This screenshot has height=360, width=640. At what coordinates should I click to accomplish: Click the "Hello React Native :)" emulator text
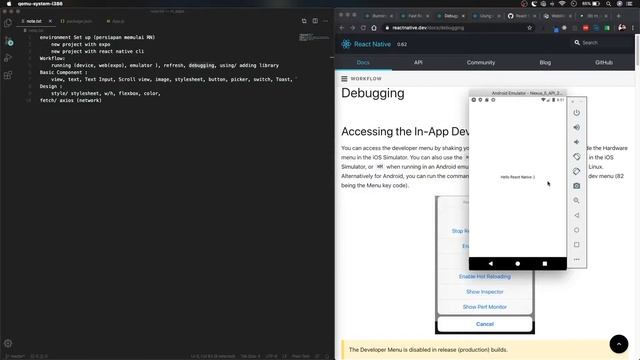(518, 177)
